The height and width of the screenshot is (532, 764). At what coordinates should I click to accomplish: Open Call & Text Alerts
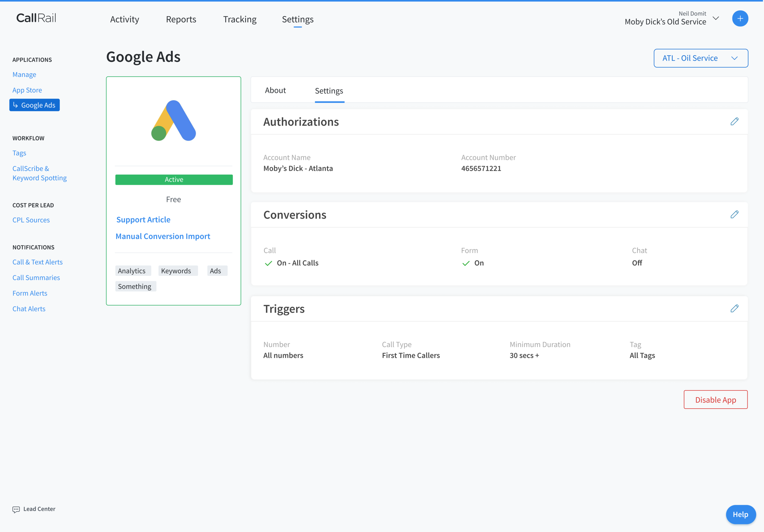37,262
